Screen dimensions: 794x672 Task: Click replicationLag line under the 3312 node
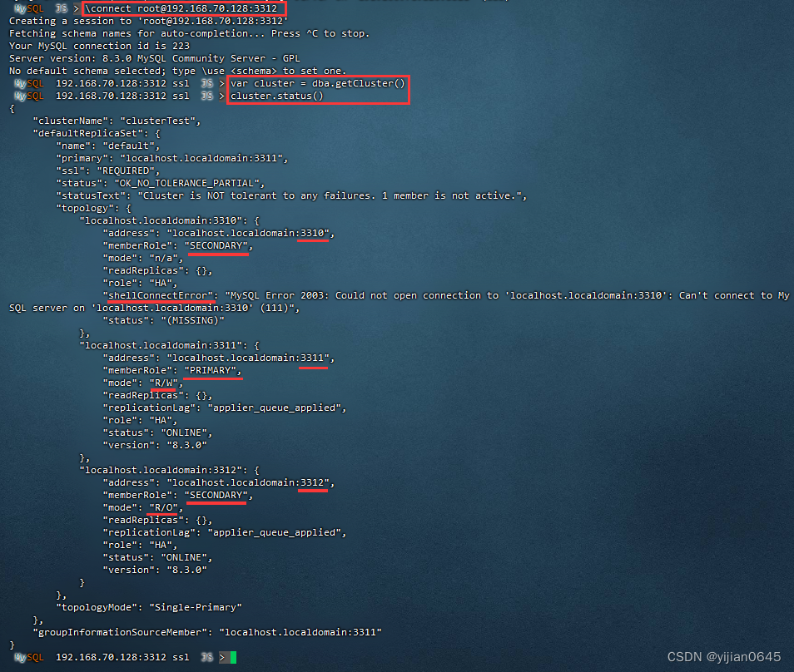click(225, 533)
